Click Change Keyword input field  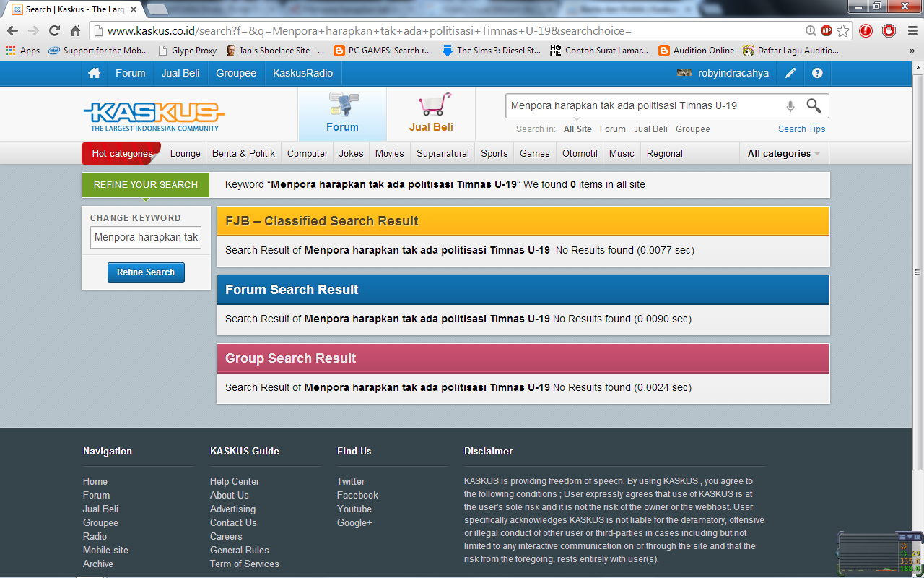click(x=146, y=238)
